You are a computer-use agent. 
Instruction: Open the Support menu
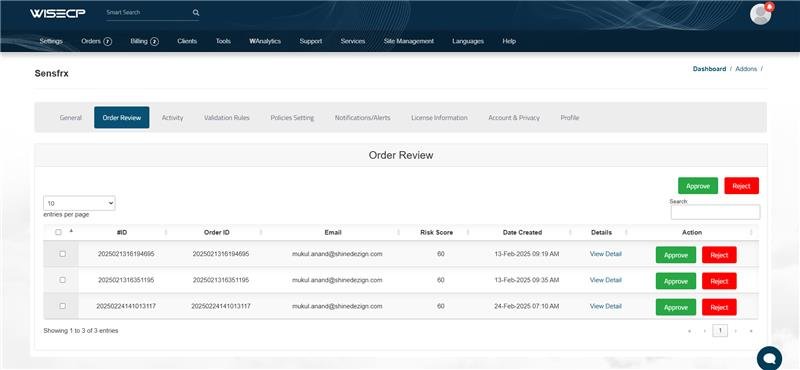pos(311,41)
